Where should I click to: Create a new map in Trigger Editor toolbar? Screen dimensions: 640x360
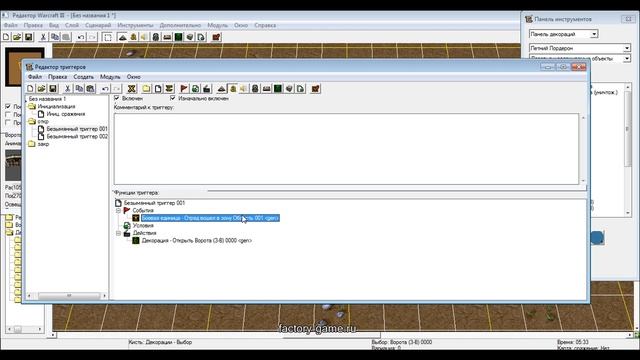tap(30, 89)
